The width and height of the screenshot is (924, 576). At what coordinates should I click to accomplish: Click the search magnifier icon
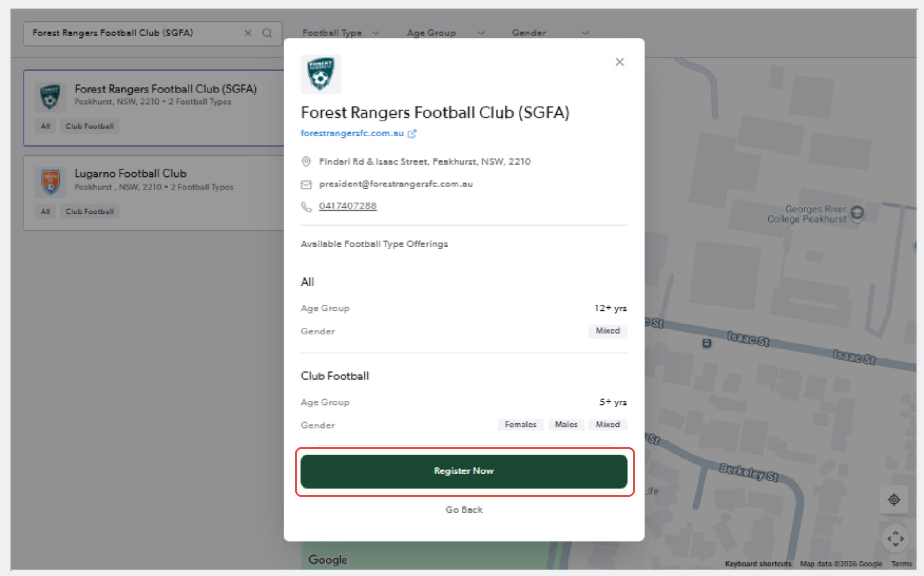point(267,33)
